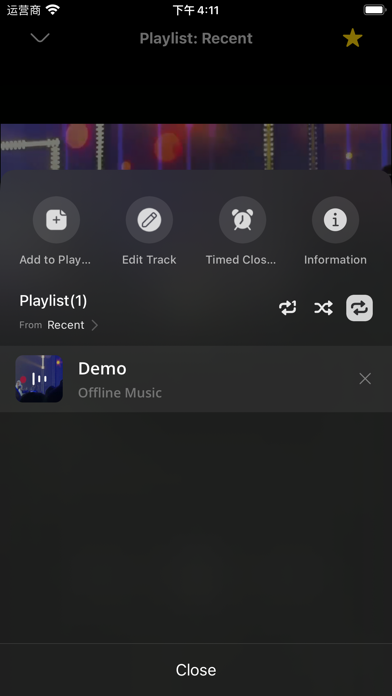
Task: Open the Information icon
Action: (x=335, y=220)
